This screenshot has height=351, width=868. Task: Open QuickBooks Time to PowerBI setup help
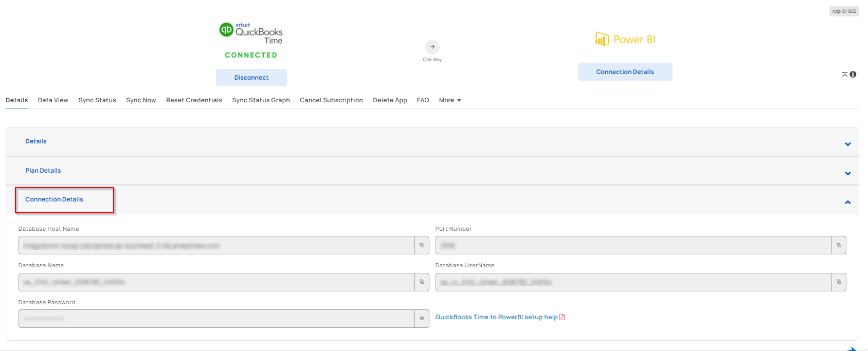(496, 317)
